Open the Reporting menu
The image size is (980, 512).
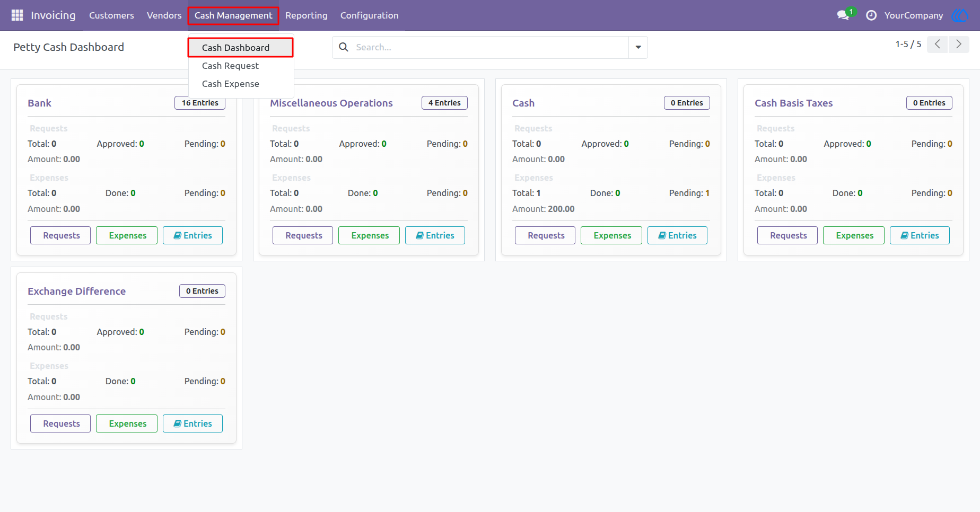[307, 15]
